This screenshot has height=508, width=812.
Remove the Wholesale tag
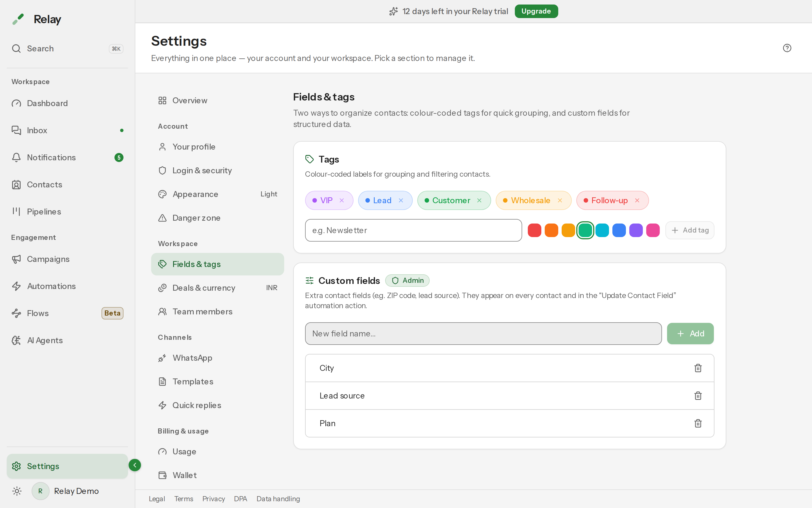560,201
